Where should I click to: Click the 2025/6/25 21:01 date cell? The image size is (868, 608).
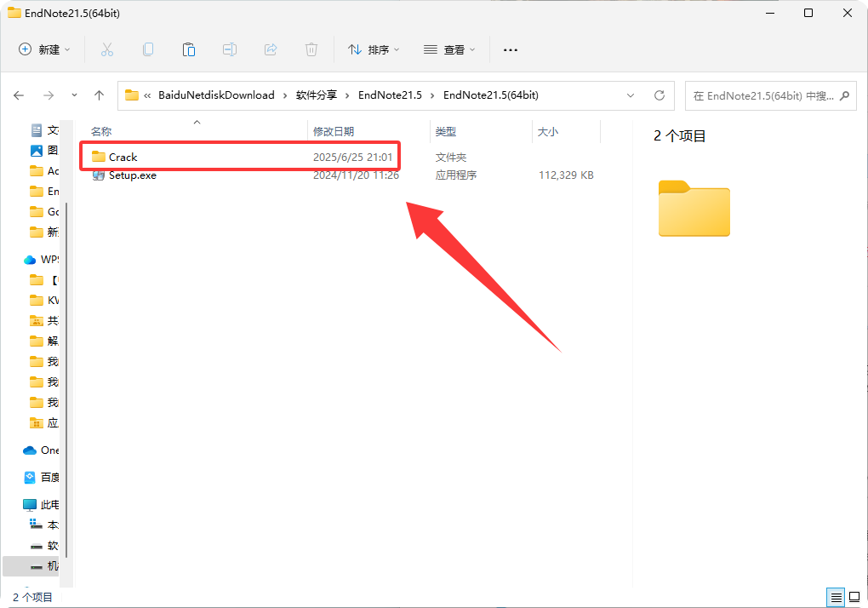pos(352,158)
